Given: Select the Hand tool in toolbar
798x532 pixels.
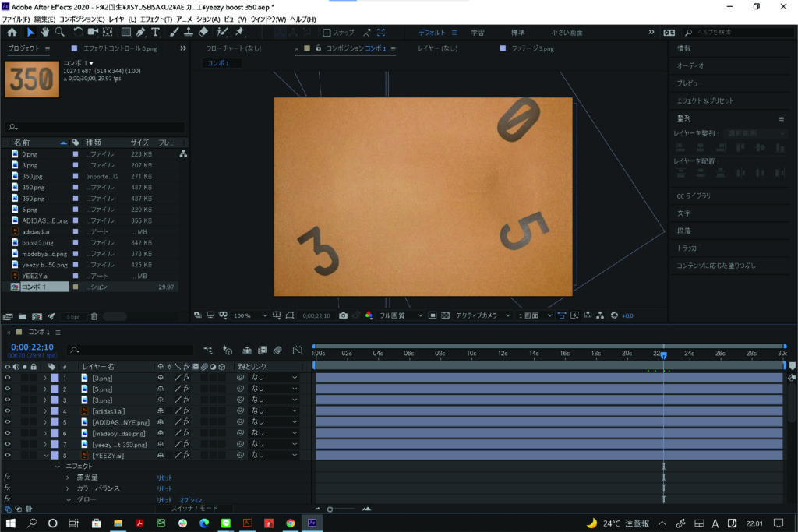Looking at the screenshot, I should pos(45,32).
